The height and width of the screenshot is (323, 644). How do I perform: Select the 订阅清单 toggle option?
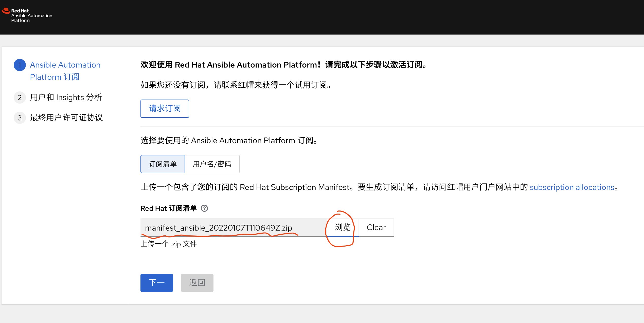click(x=163, y=164)
